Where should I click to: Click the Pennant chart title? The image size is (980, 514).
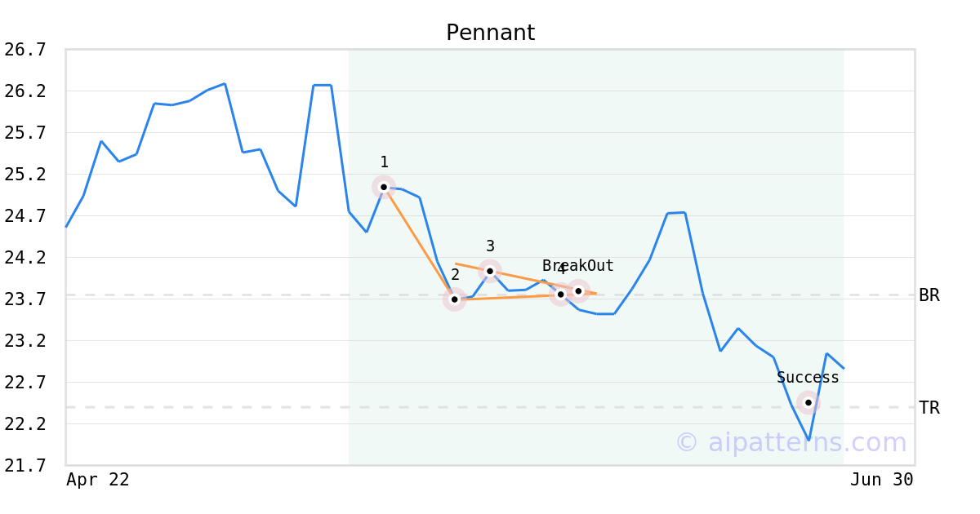[x=490, y=33]
